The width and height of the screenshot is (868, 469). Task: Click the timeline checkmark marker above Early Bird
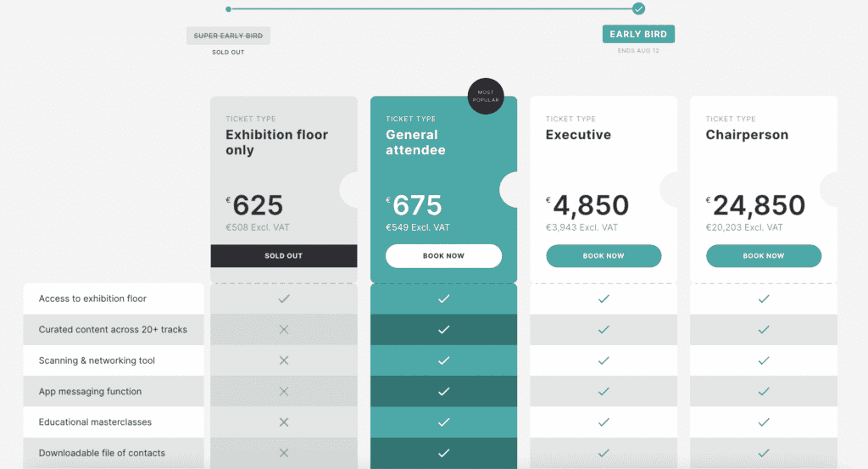[638, 9]
